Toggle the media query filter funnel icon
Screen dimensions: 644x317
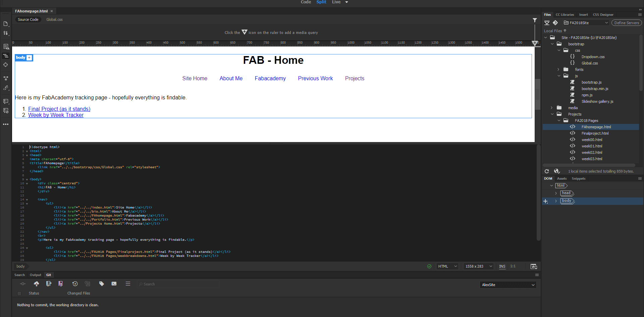click(534, 20)
